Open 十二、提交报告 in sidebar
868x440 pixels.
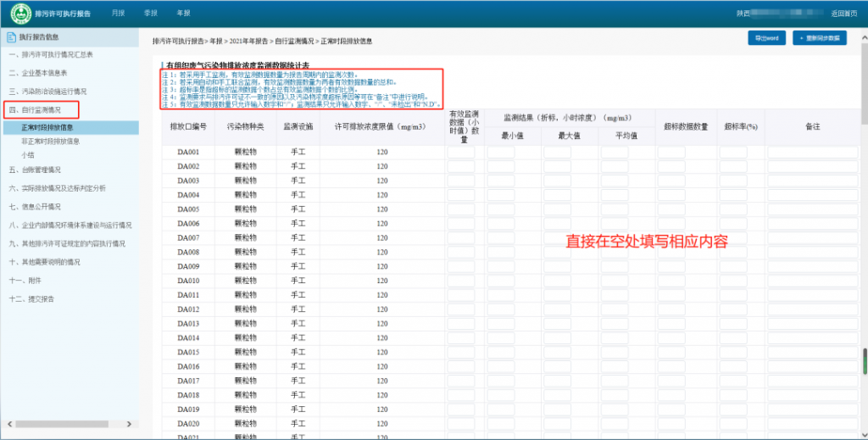(33, 298)
